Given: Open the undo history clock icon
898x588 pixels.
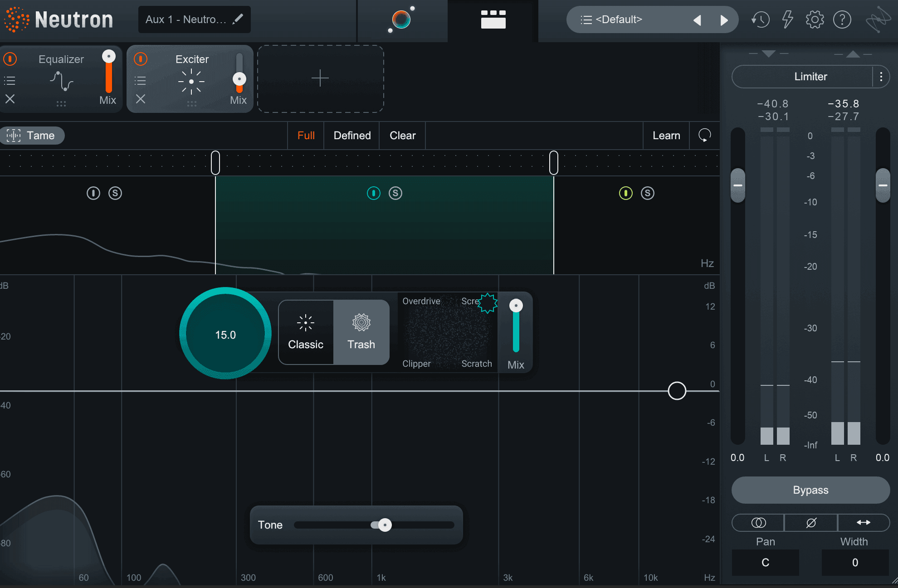Looking at the screenshot, I should 761,19.
